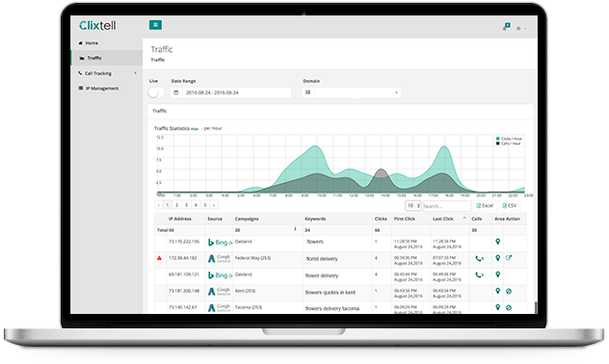609x364 pixels.
Task: Go to page 3 in pagination
Action: (x=186, y=205)
